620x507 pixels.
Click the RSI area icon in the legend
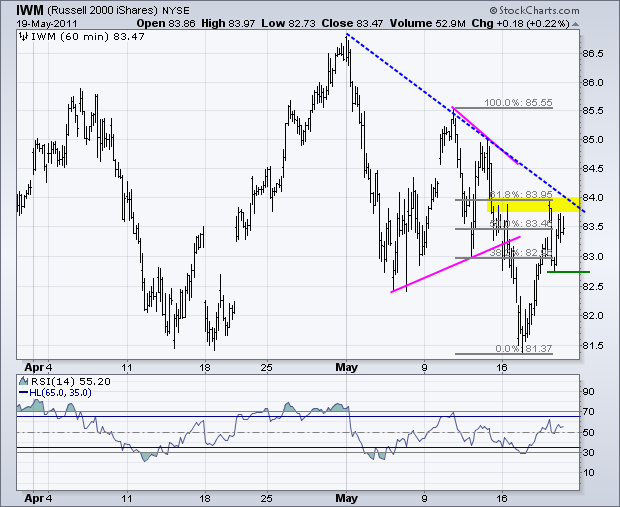(24, 381)
